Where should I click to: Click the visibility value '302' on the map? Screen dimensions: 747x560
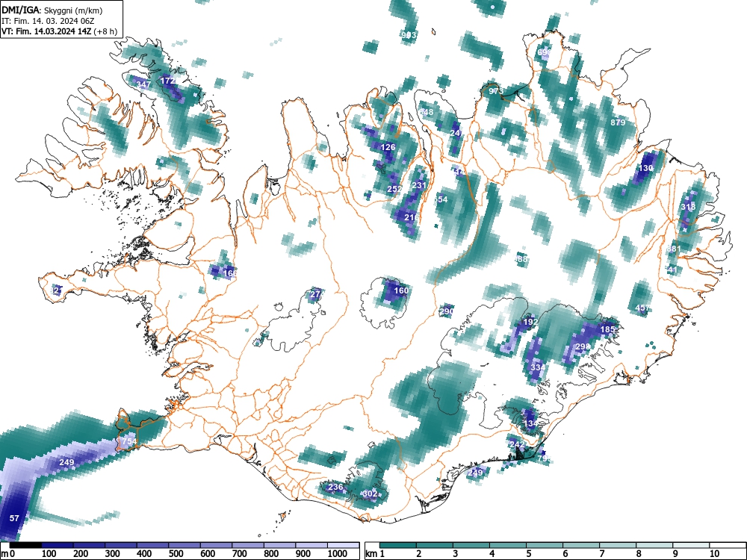pos(370,494)
